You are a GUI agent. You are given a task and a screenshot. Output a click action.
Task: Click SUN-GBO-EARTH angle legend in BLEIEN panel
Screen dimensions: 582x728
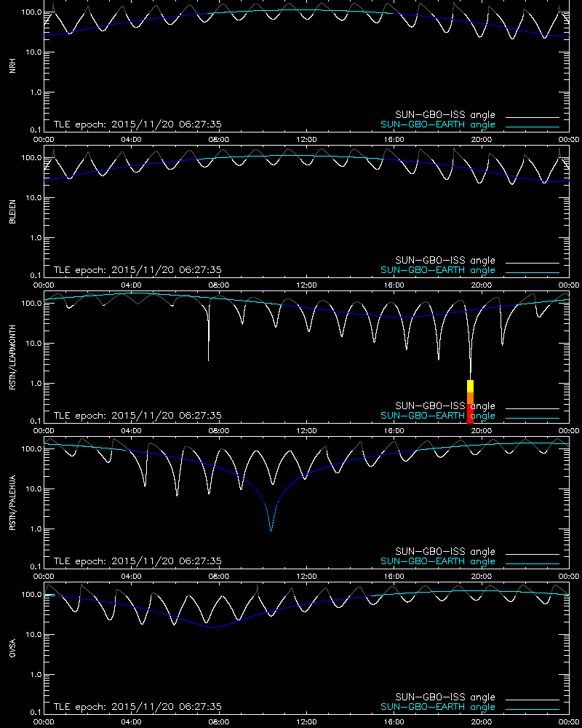pos(438,270)
